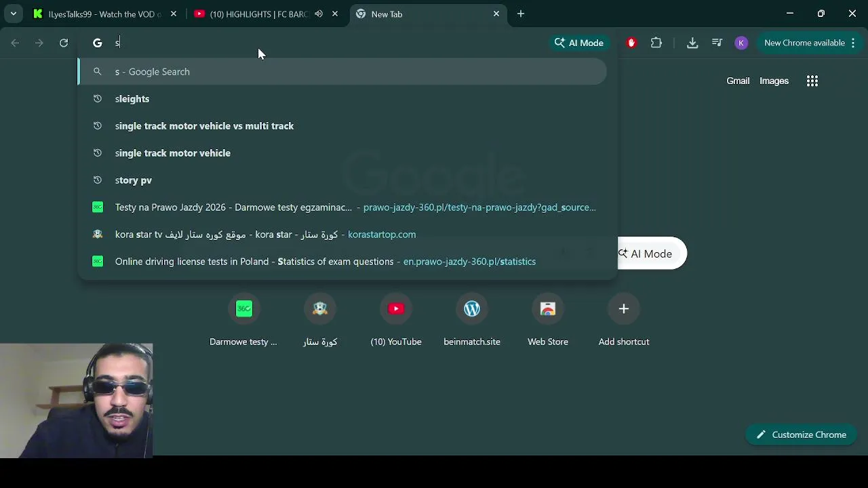Open Testy na Prawo Jazdy 2026 suggestion
Image resolution: width=868 pixels, height=488 pixels.
(x=342, y=207)
